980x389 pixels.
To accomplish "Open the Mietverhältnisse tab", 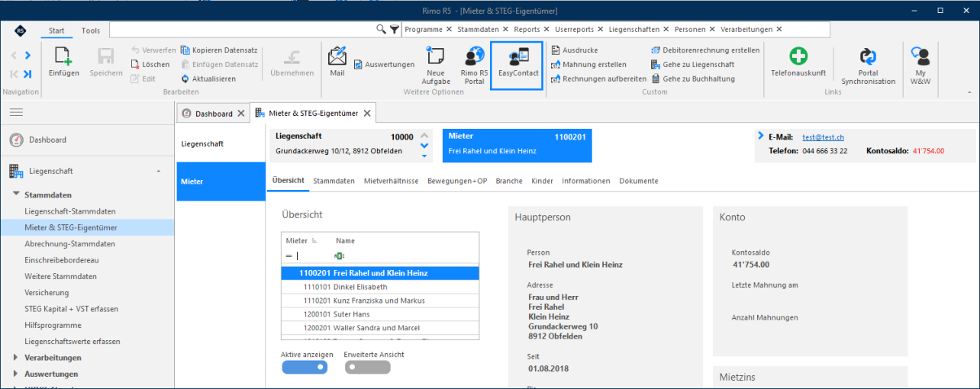I will point(392,181).
